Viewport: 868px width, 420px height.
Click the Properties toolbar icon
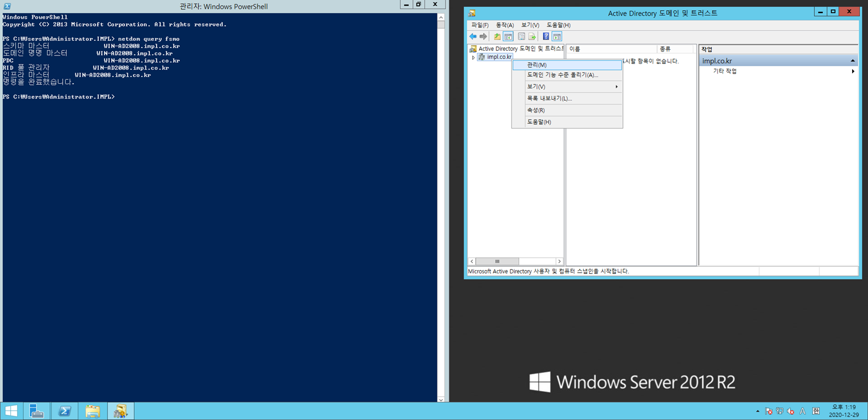[x=521, y=36]
